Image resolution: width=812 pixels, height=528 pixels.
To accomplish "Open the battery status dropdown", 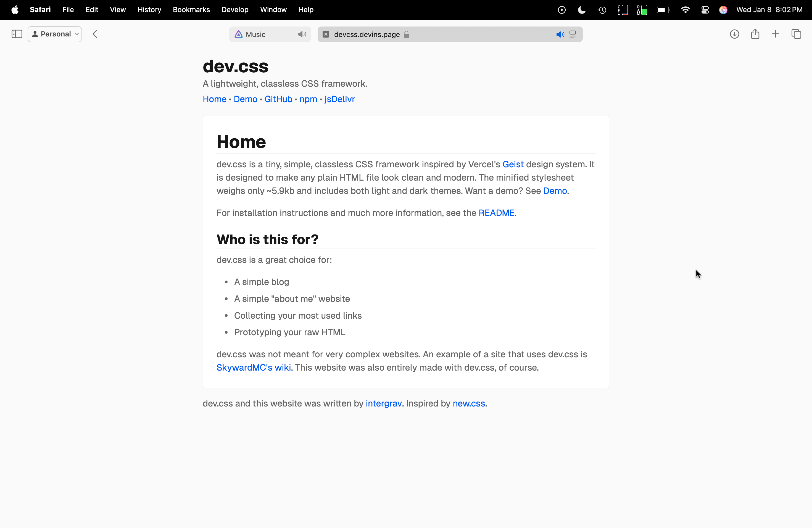I will (x=663, y=10).
